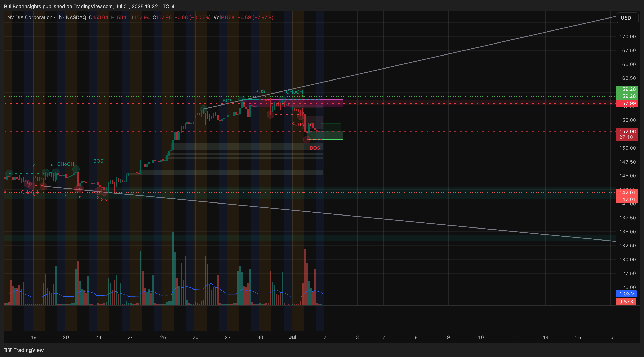Click date 27 on time axis
The height and width of the screenshot is (357, 644).
228,337
